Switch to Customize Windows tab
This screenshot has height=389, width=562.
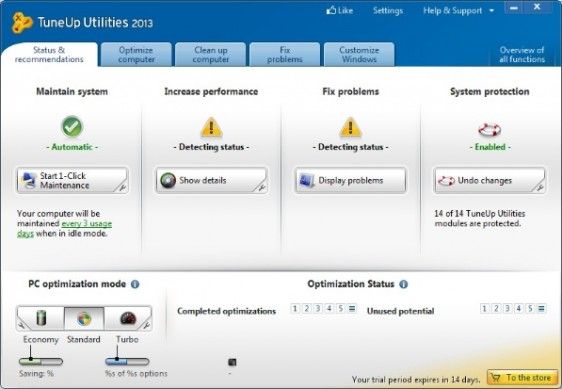(x=359, y=54)
